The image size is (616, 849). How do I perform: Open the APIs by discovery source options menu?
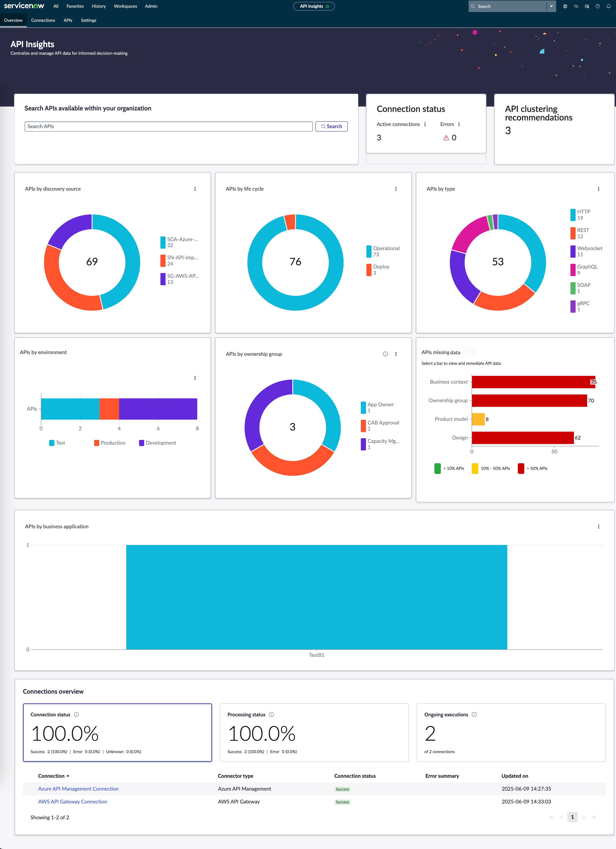tap(195, 189)
